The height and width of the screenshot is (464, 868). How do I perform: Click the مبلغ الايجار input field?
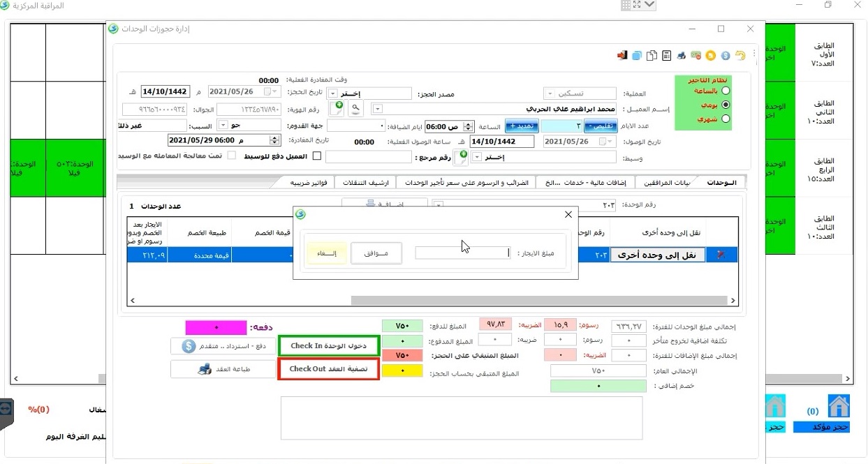tap(462, 253)
